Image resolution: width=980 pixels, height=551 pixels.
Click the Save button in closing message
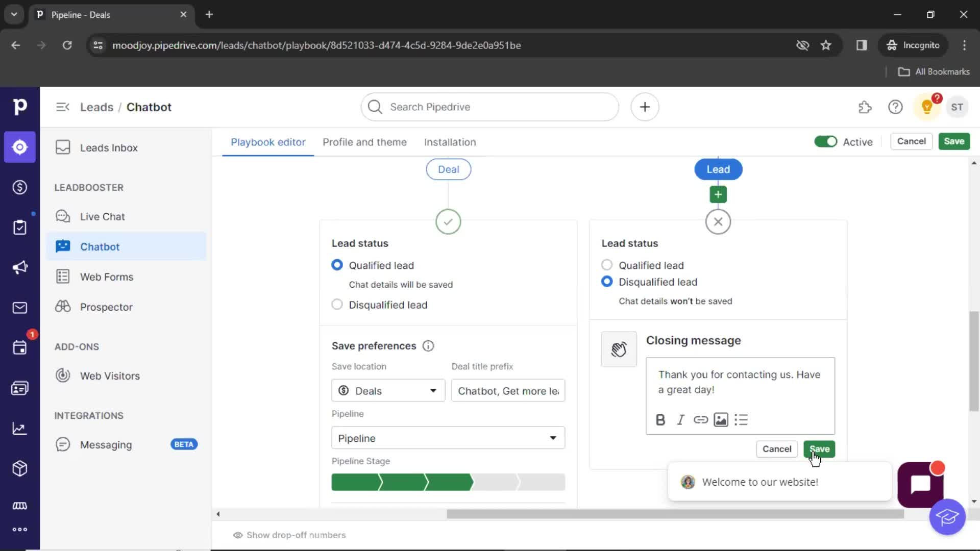tap(819, 449)
